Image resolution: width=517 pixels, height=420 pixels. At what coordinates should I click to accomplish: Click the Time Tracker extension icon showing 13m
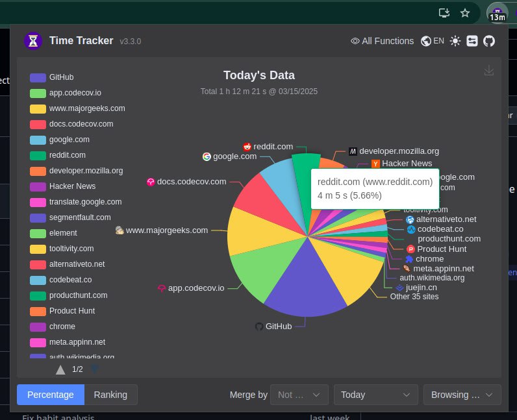coord(498,14)
